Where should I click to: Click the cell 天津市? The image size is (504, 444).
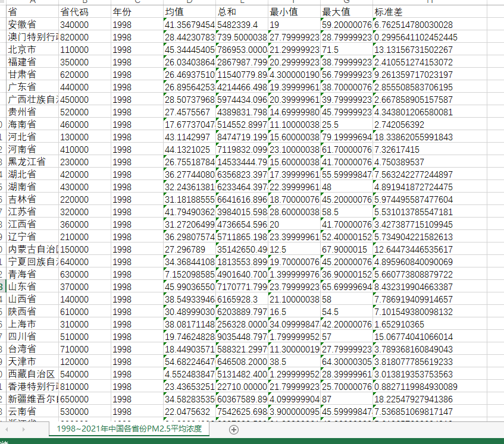33,362
